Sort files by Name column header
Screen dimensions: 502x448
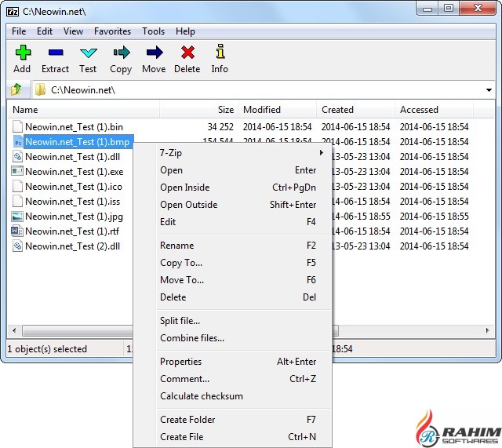click(25, 110)
